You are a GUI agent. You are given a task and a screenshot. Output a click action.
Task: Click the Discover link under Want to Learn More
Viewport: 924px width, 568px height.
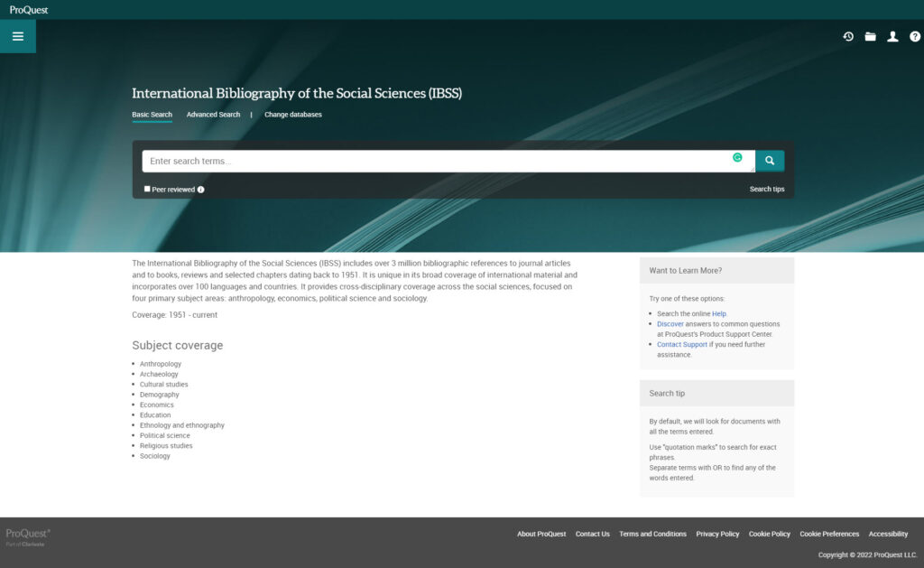tap(670, 323)
